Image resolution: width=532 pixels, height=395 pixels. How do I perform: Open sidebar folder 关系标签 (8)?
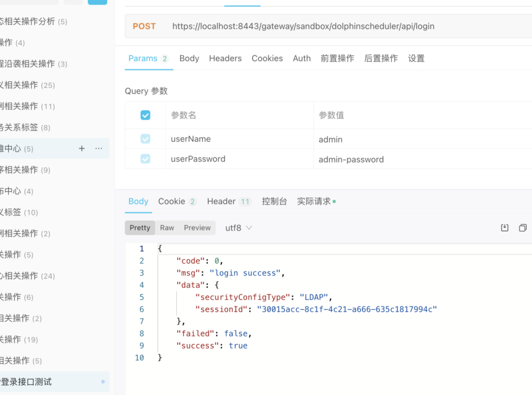click(x=25, y=127)
